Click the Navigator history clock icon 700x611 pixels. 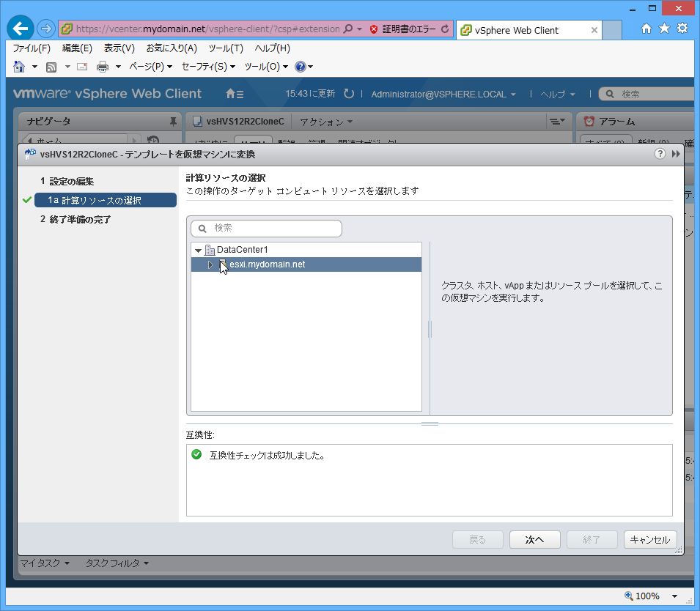click(x=153, y=140)
